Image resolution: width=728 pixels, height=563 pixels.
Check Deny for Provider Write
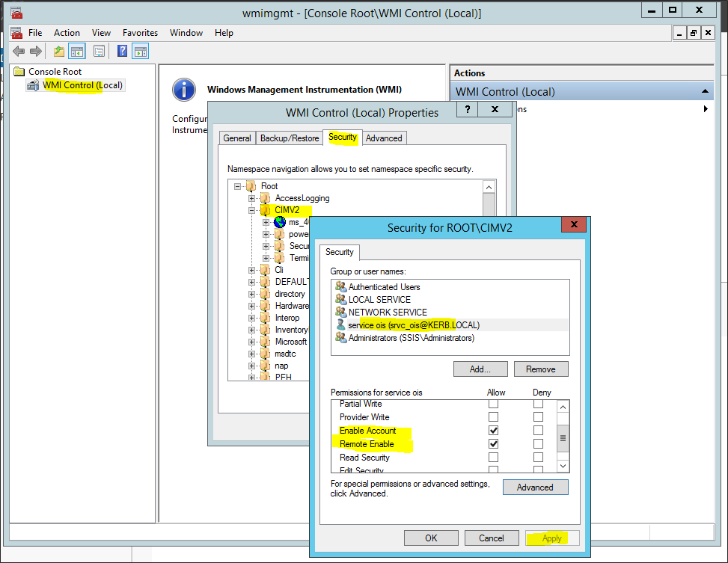[x=538, y=416]
